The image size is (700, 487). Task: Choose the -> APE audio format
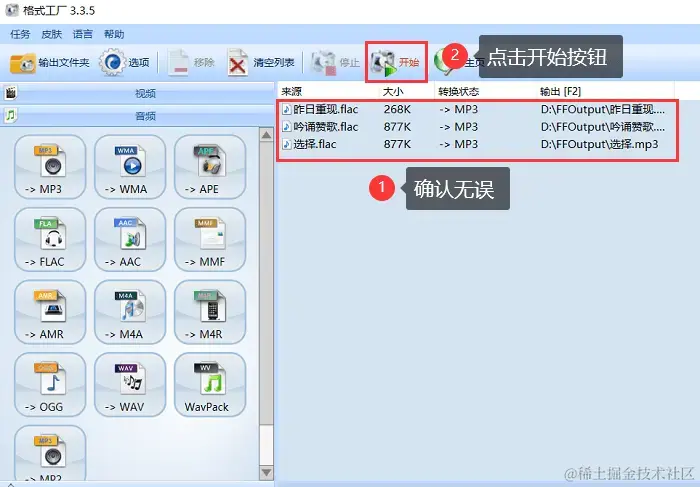[x=210, y=167]
